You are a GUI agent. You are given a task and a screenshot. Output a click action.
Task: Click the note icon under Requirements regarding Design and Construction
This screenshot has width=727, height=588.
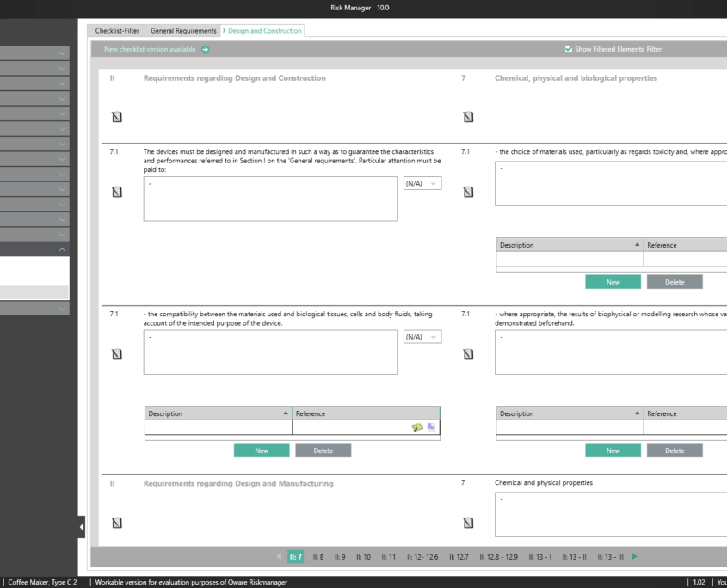117,116
